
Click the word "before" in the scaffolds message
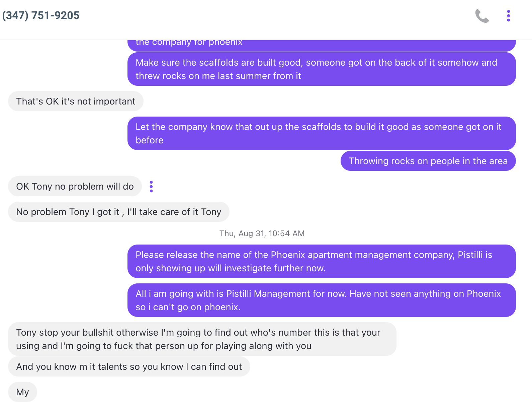(x=150, y=140)
